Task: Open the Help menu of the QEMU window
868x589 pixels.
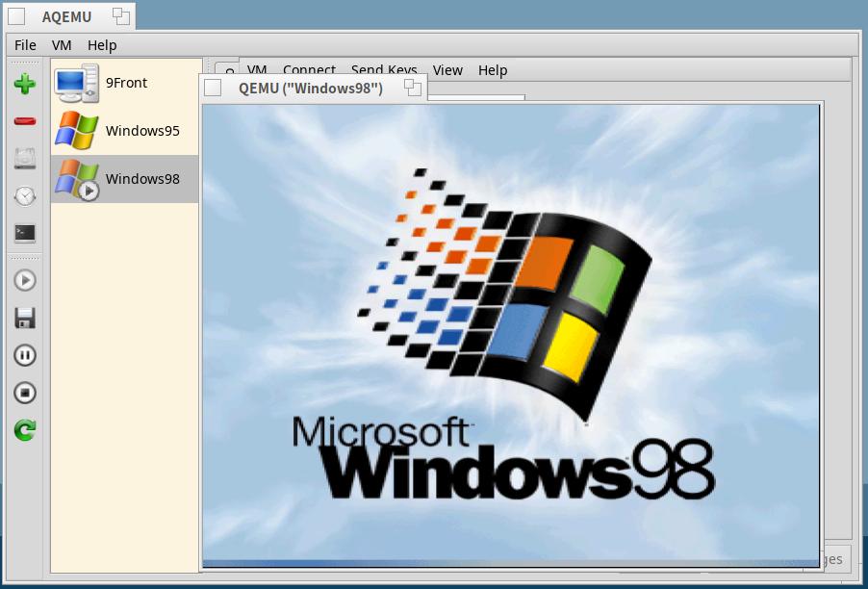Action: tap(495, 70)
